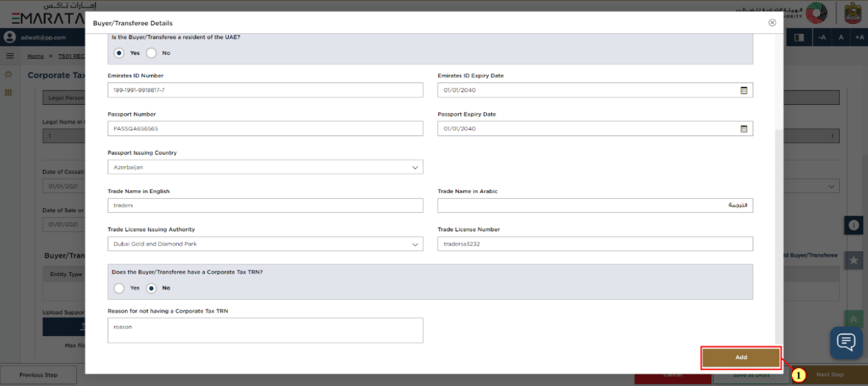868x386 pixels.
Task: Click the Emirates ID Number field
Action: 265,91
